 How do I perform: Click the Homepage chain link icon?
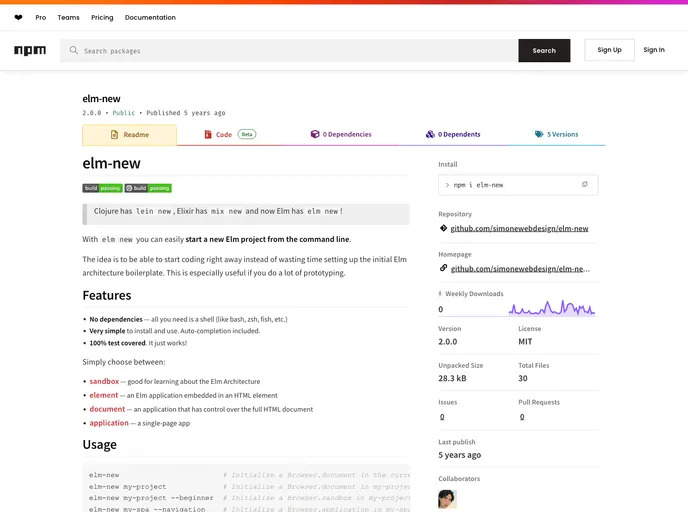pos(443,268)
